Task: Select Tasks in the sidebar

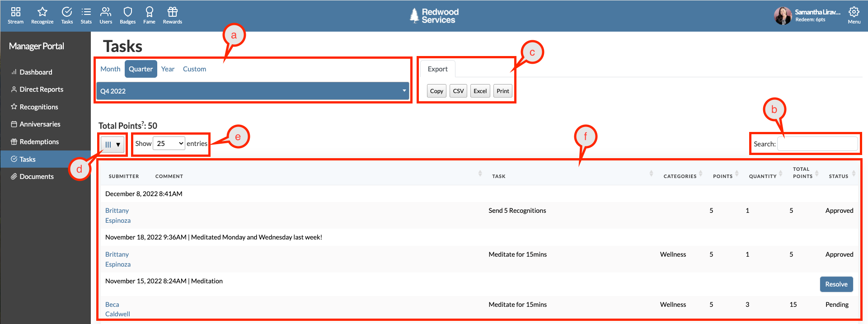Action: pyautogui.click(x=45, y=159)
